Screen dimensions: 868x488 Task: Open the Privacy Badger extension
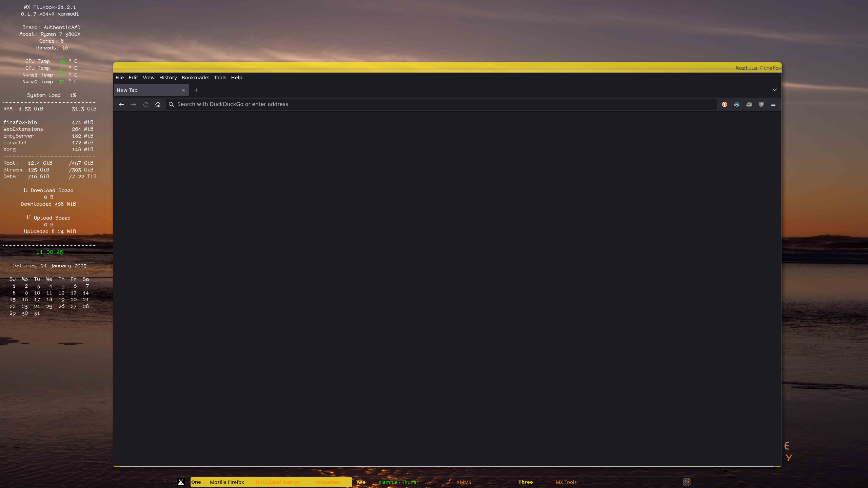[x=749, y=104]
